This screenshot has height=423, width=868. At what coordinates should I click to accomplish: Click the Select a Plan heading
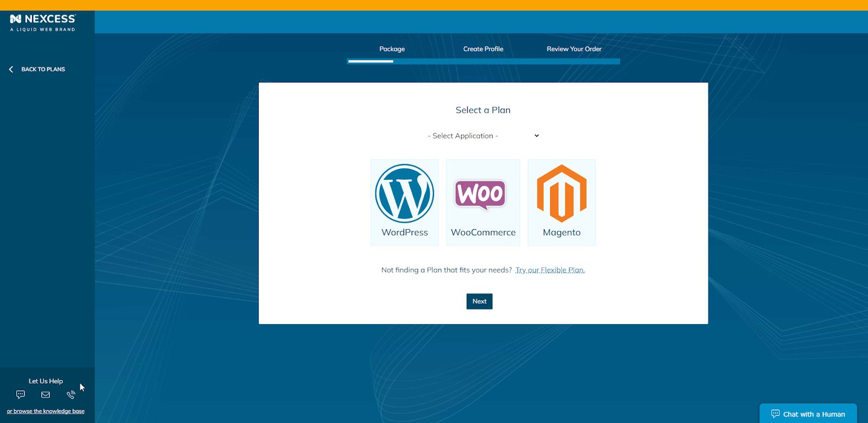(x=483, y=110)
